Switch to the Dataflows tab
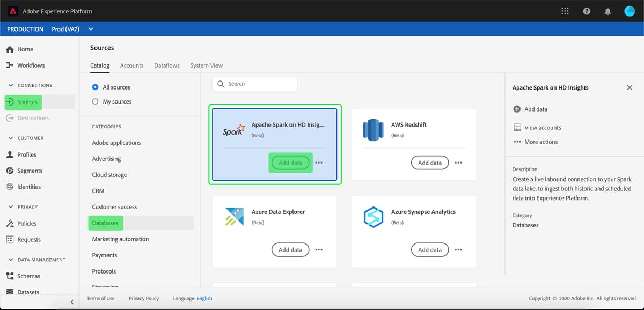The height and width of the screenshot is (310, 644). (166, 65)
